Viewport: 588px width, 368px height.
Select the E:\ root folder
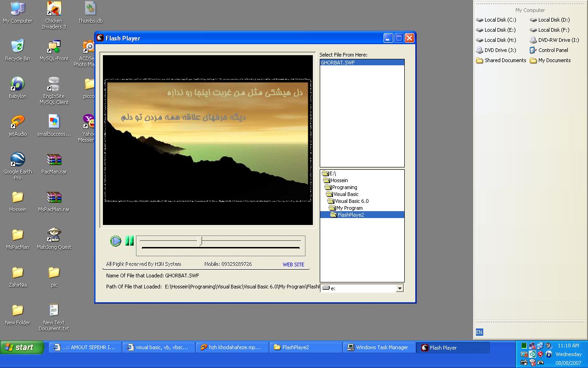tap(332, 173)
